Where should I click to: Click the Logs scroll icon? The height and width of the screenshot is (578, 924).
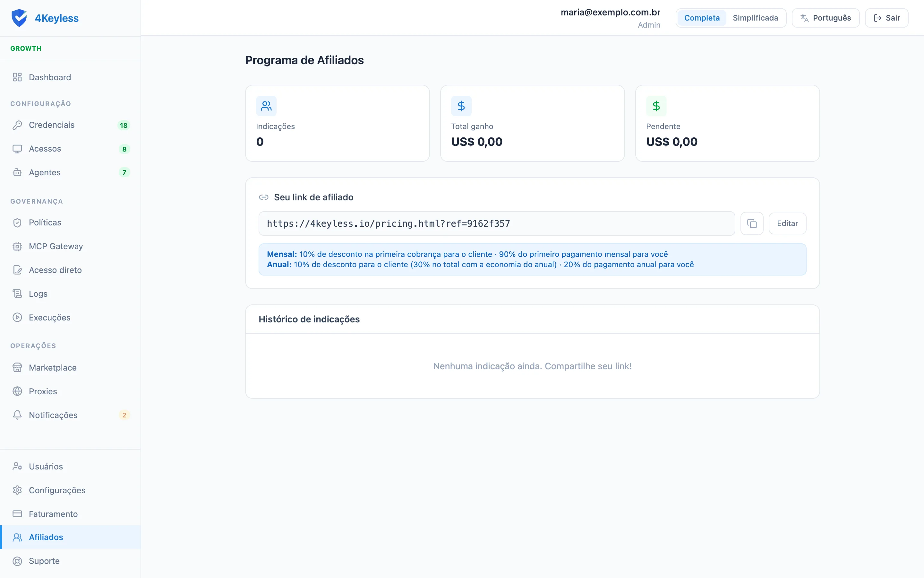tap(17, 293)
